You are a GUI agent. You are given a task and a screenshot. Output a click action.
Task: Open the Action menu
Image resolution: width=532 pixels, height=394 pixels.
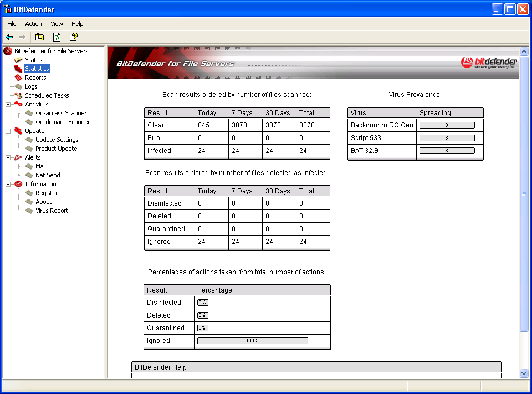click(33, 24)
